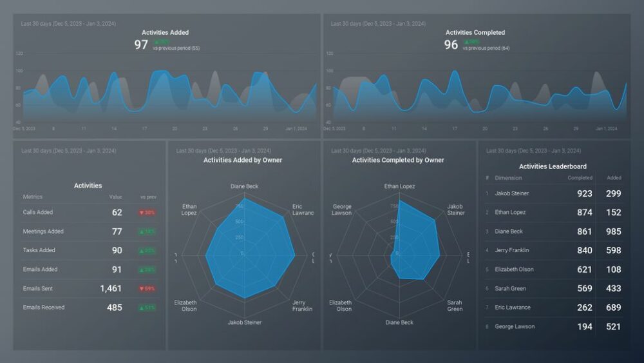This screenshot has width=644, height=363.
Task: Click the Activities Added by Owner title
Action: tap(243, 160)
